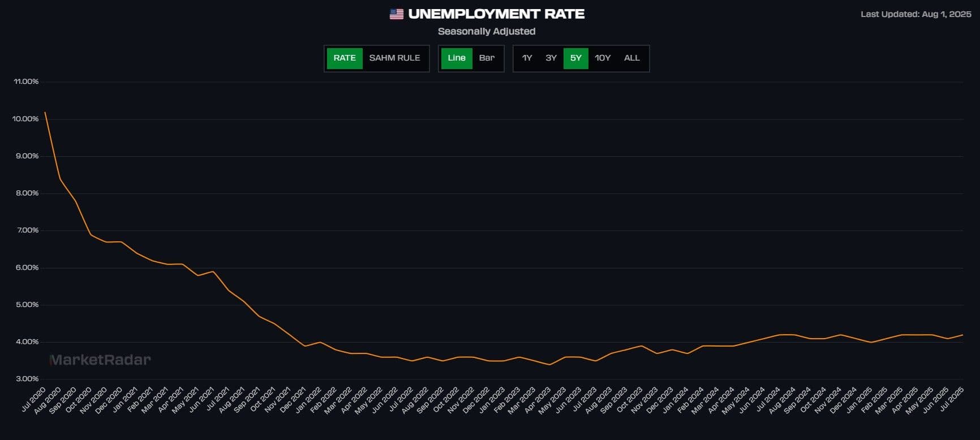Set time range to 1Y
Image resolution: width=980 pixels, height=440 pixels.
pos(527,58)
